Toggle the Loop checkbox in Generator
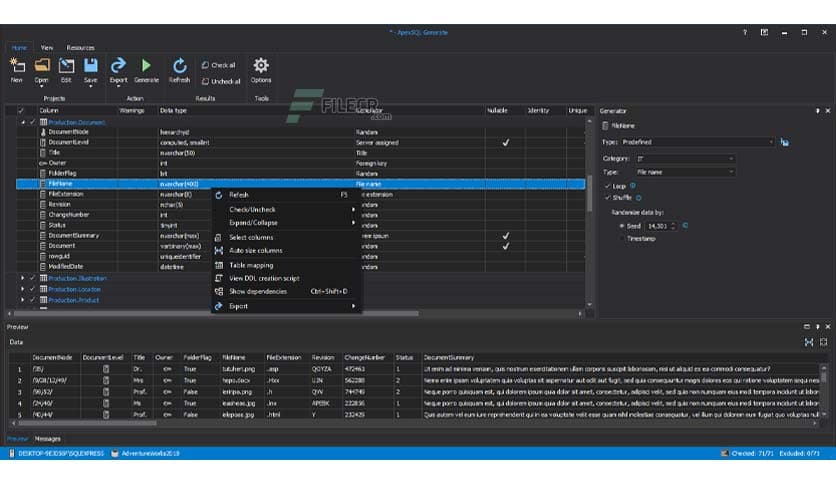This screenshot has width=836, height=484. tap(607, 186)
